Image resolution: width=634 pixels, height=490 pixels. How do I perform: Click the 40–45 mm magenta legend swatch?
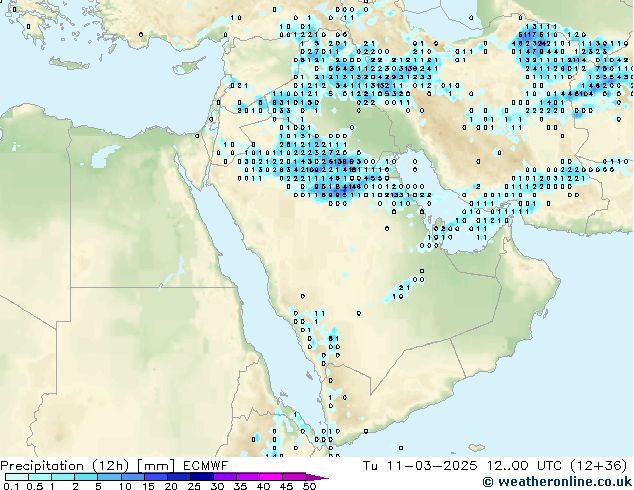click(271, 477)
